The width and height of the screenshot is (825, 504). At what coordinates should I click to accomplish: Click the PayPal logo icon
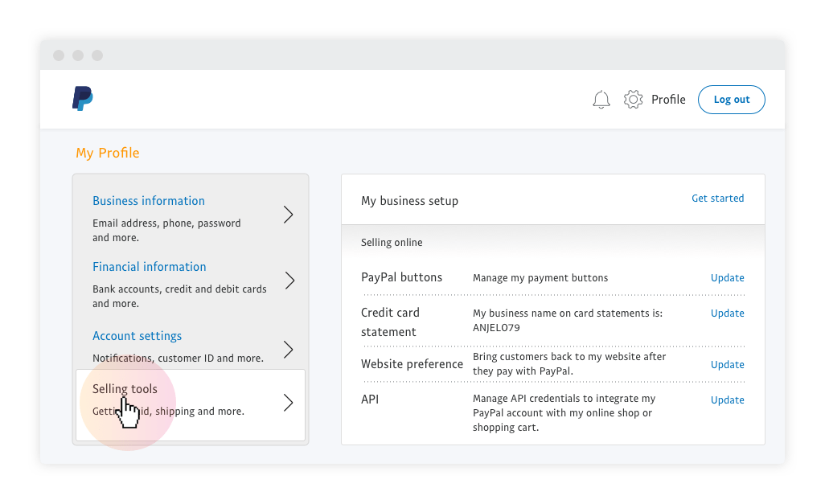pyautogui.click(x=82, y=99)
